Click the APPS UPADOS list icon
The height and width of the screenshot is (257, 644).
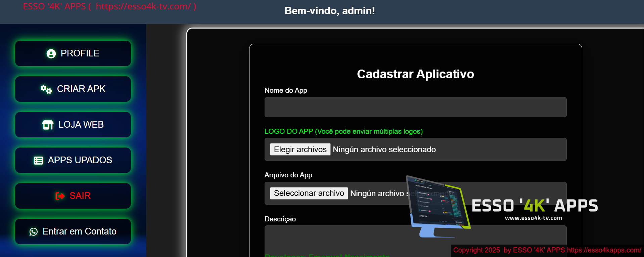pyautogui.click(x=38, y=161)
